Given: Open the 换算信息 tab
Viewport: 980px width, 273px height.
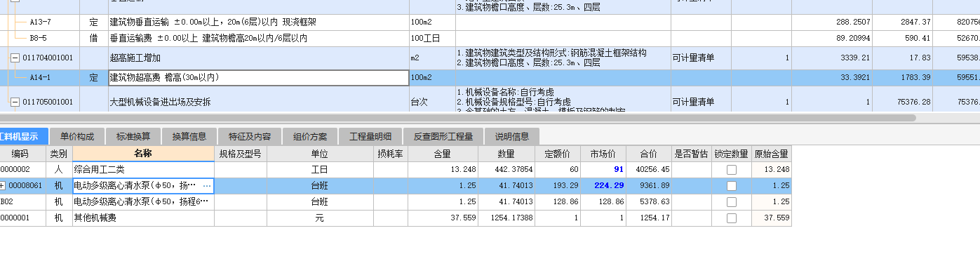Looking at the screenshot, I should 189,136.
